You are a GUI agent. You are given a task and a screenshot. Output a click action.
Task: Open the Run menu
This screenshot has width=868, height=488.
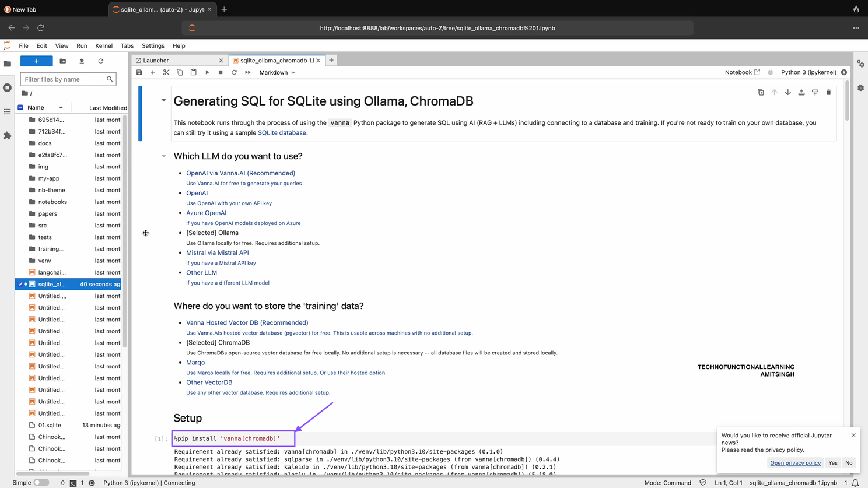pyautogui.click(x=82, y=45)
